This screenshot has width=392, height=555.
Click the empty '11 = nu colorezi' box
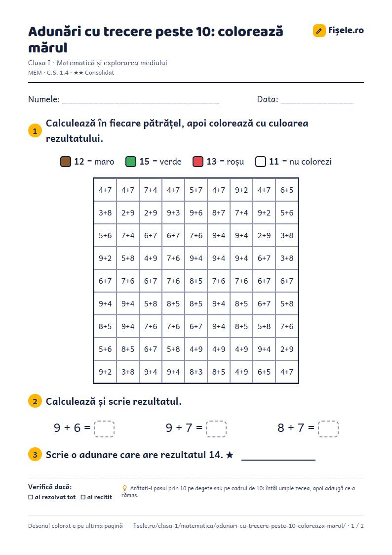[261, 162]
